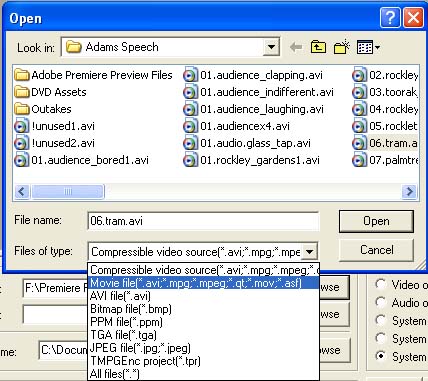Choose AVI file(*.avi) type option
This screenshot has width=428, height=381.
[203, 296]
